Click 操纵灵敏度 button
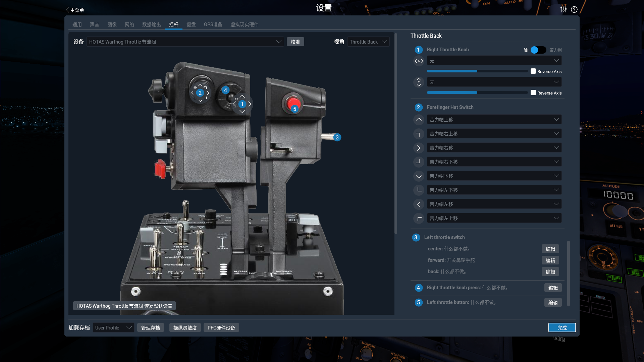 click(x=185, y=328)
